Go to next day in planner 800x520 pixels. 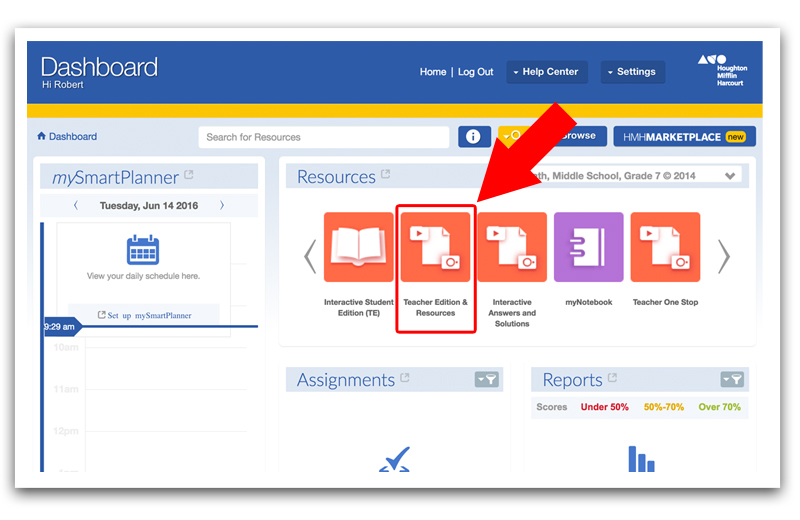(x=222, y=205)
